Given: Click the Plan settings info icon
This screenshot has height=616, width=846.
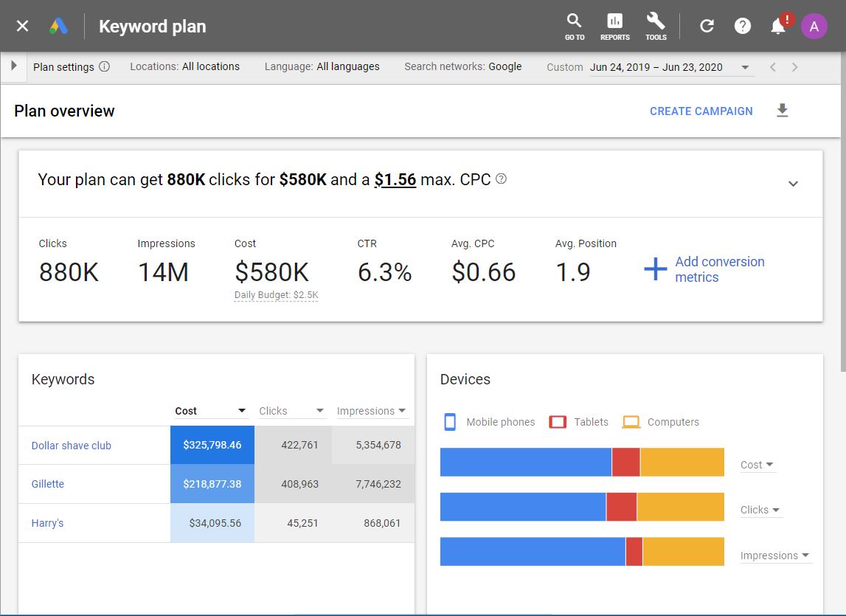Looking at the screenshot, I should point(105,66).
